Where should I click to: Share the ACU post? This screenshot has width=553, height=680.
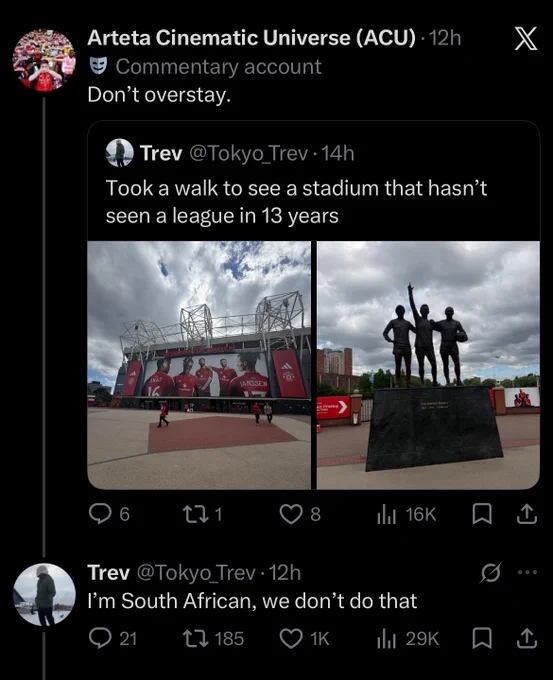click(527, 514)
